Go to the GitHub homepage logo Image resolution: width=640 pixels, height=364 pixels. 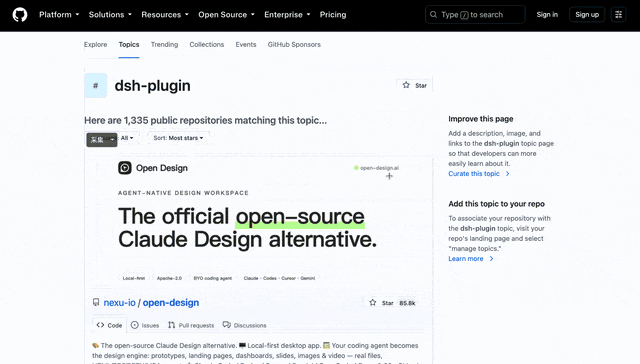20,15
